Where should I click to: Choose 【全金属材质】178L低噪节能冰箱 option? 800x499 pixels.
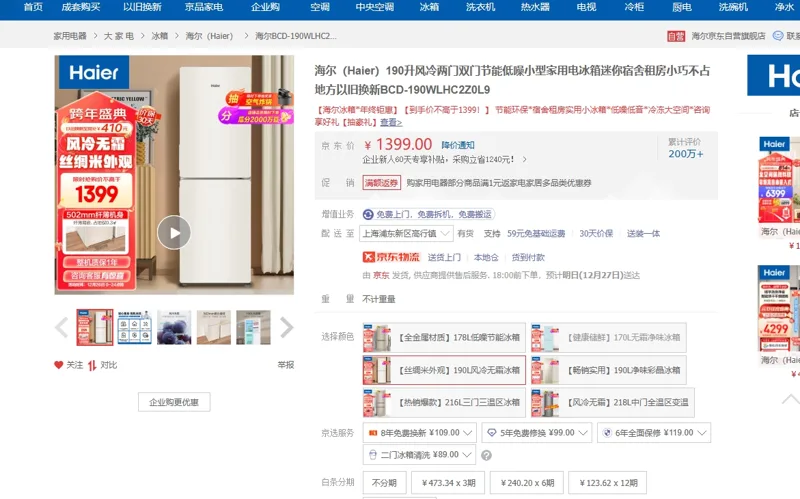point(444,337)
